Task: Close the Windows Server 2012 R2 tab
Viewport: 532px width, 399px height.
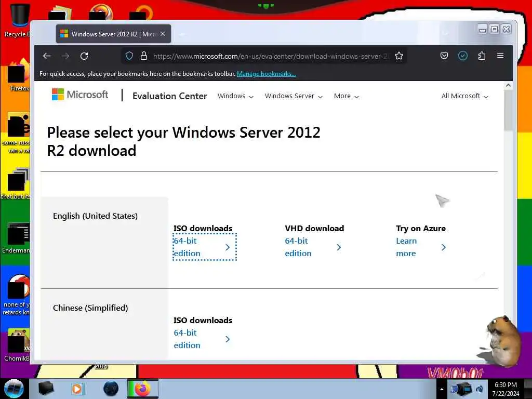Action: tap(163, 34)
